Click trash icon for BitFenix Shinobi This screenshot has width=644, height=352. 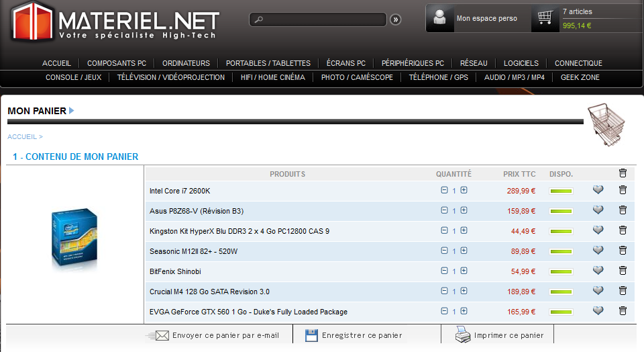623,271
